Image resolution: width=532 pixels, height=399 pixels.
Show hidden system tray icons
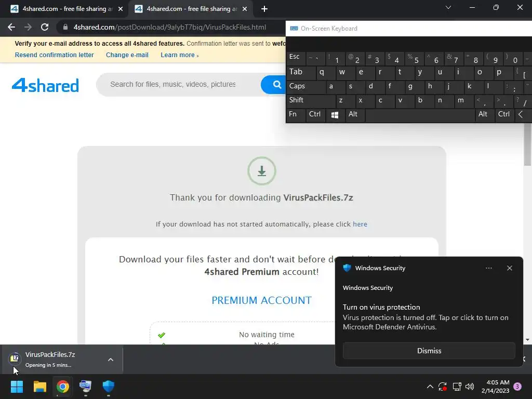(x=430, y=387)
